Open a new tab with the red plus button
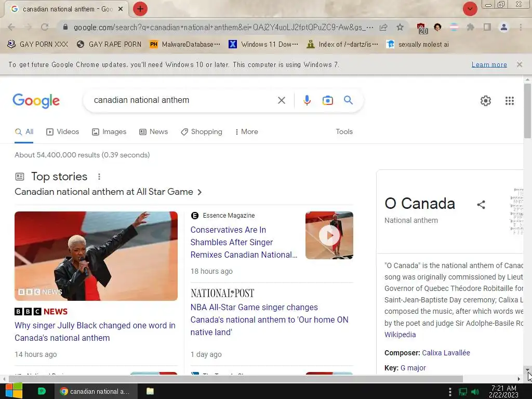 [140, 9]
